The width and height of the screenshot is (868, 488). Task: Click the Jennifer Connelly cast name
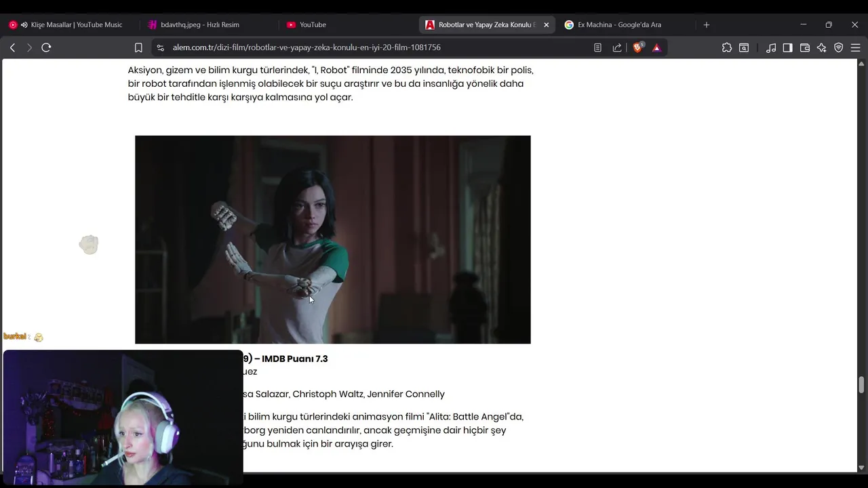(x=406, y=394)
